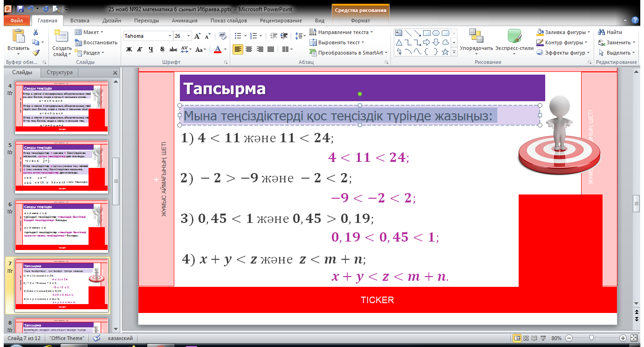Click the Save icon in quick access toolbar

point(20,8)
